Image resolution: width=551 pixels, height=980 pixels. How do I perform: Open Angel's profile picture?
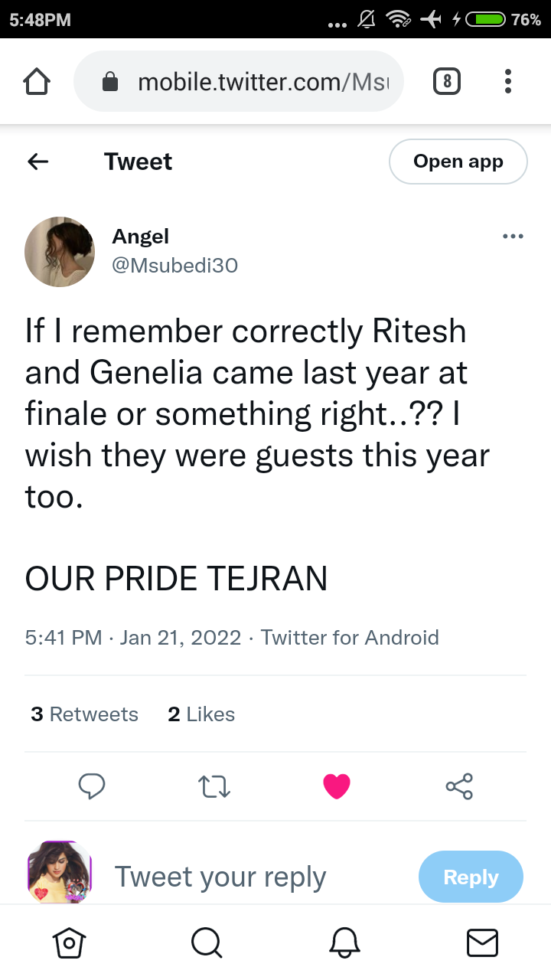click(x=60, y=251)
